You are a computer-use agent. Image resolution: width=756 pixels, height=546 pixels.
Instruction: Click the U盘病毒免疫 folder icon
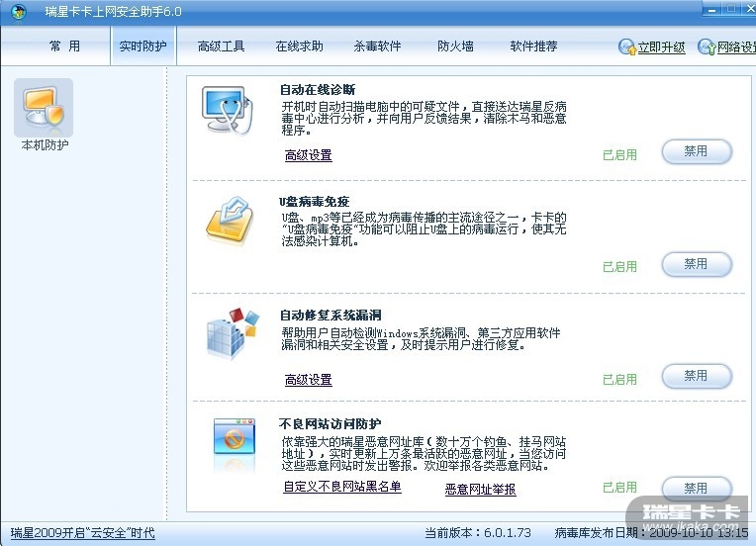[x=231, y=222]
